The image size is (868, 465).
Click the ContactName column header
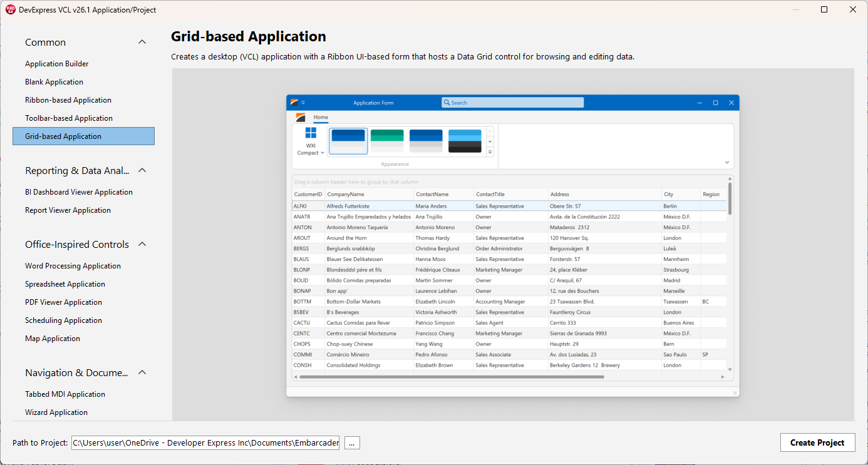[x=444, y=194]
